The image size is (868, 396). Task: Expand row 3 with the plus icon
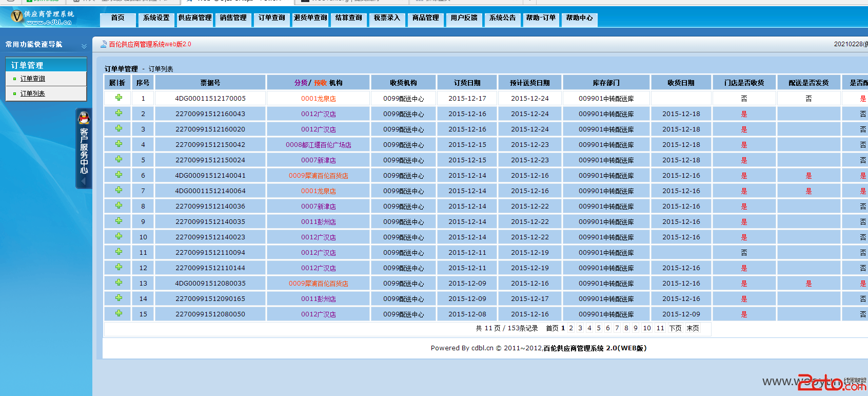(x=119, y=128)
